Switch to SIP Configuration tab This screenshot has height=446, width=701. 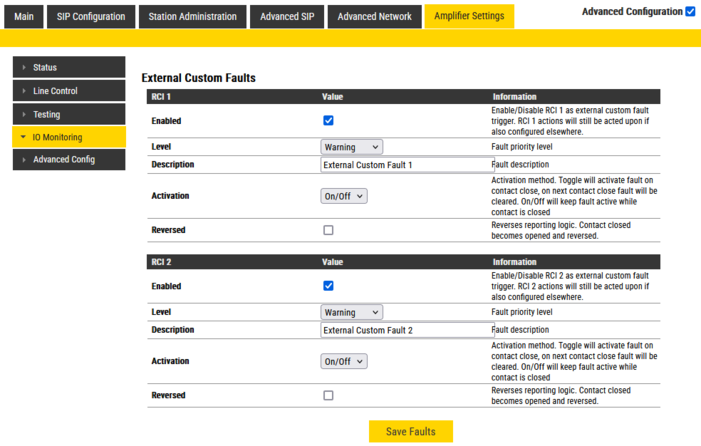click(x=90, y=16)
